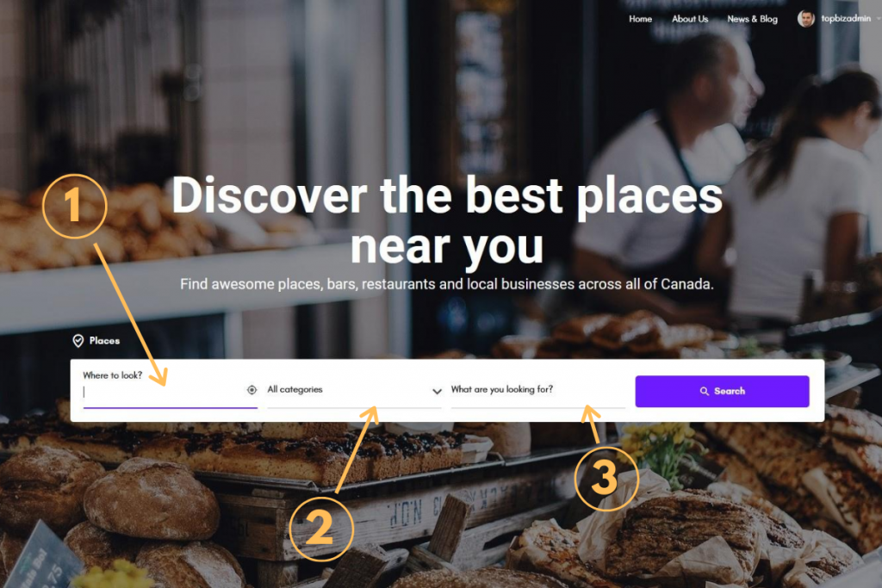Click the numbered circle 1 annotation
Viewport: 882px width, 588px height.
(74, 206)
